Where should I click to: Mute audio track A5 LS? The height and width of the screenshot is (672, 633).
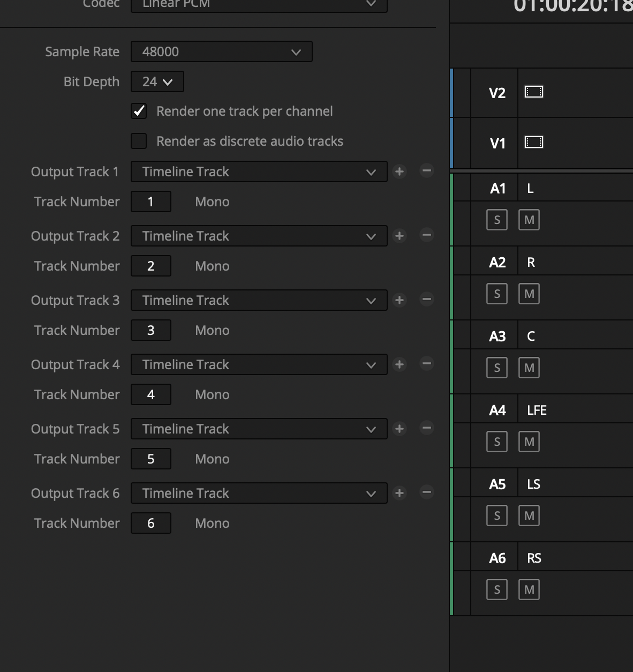tap(529, 516)
